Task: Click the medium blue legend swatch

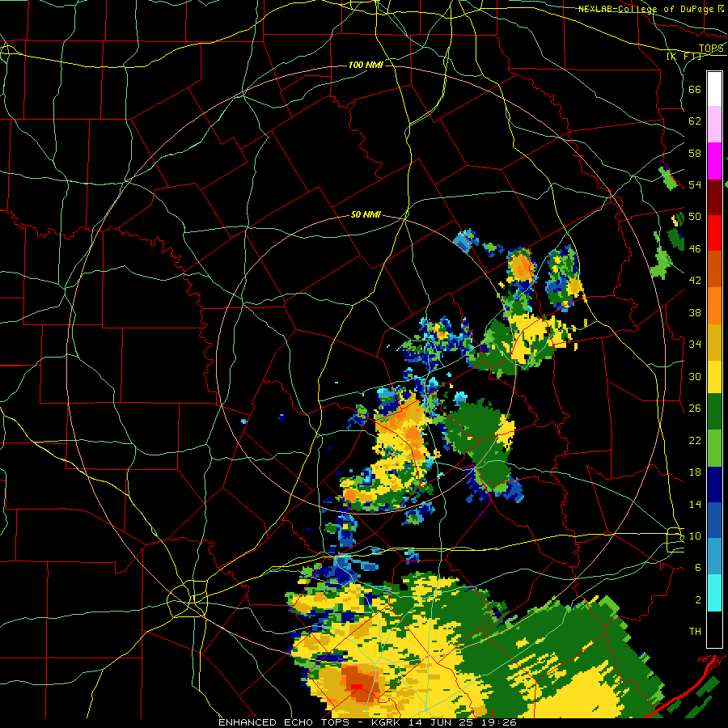Action: pos(714,520)
